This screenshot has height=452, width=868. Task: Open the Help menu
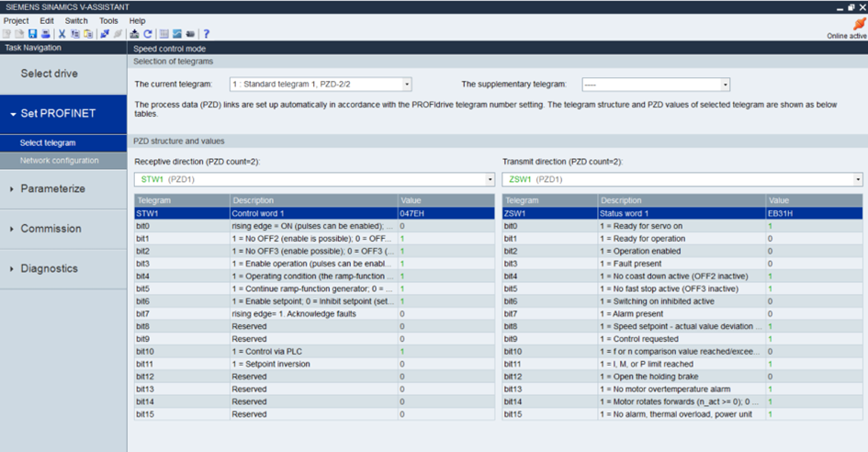click(137, 20)
